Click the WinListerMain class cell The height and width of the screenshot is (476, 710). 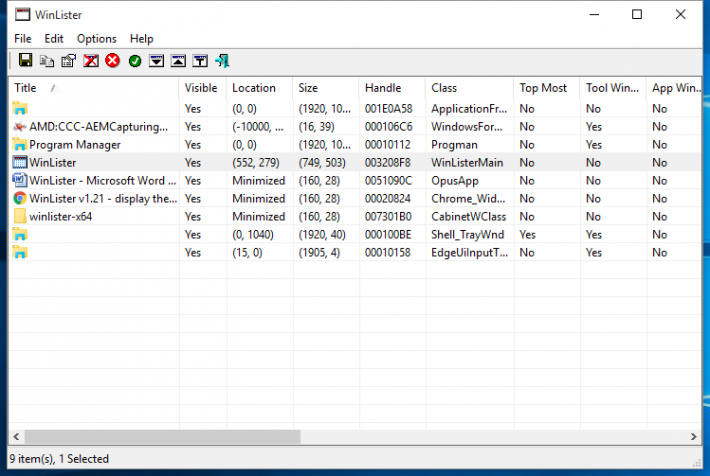pyautogui.click(x=467, y=163)
